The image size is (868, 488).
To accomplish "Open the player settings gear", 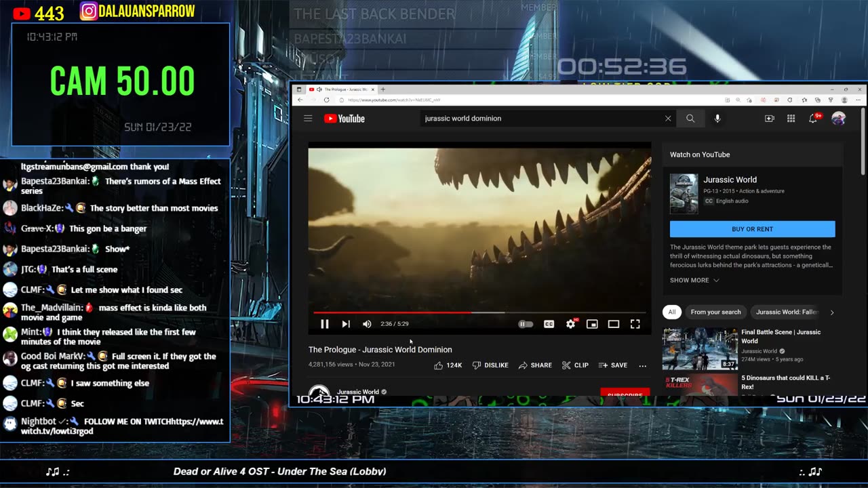I will (x=571, y=324).
